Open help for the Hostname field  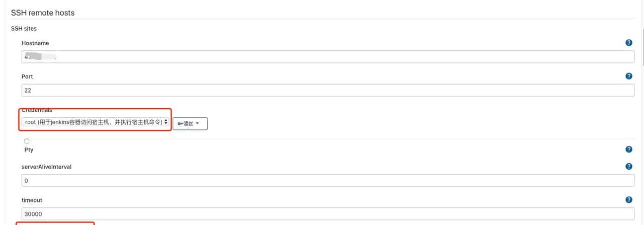(x=628, y=43)
